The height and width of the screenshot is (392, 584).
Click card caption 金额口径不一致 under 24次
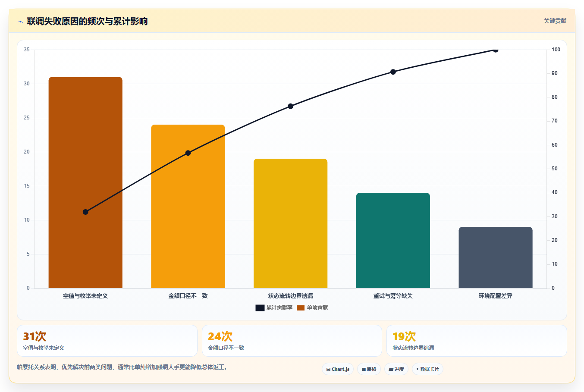[x=226, y=348]
